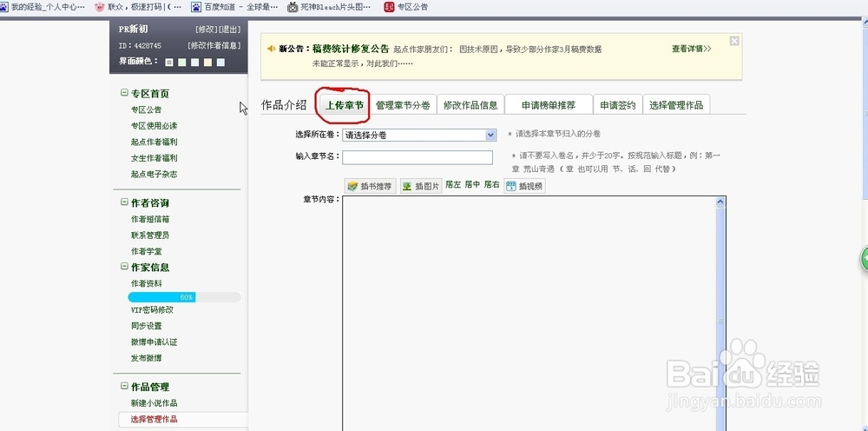Viewport: 868px width, 431px height.
Task: Collapse the 专区首页 section
Action: (x=124, y=93)
